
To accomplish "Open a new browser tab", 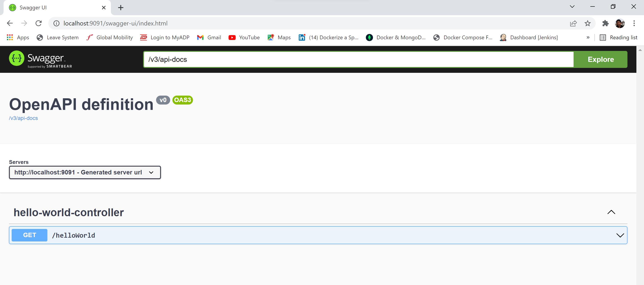I will (x=121, y=8).
